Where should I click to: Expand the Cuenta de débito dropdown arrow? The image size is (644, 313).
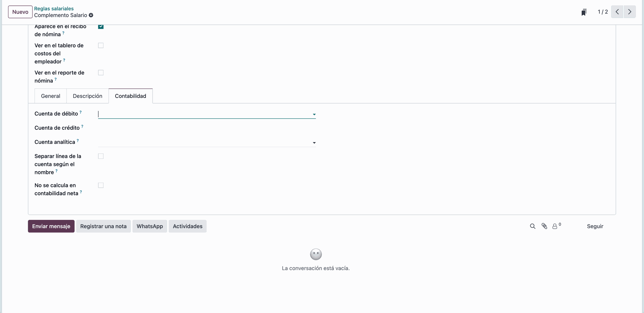point(314,115)
